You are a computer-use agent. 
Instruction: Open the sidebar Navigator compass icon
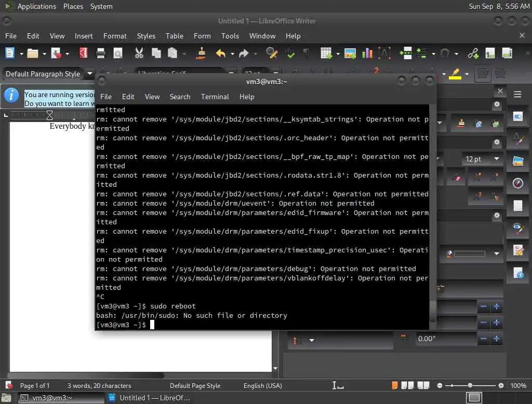pos(518,183)
